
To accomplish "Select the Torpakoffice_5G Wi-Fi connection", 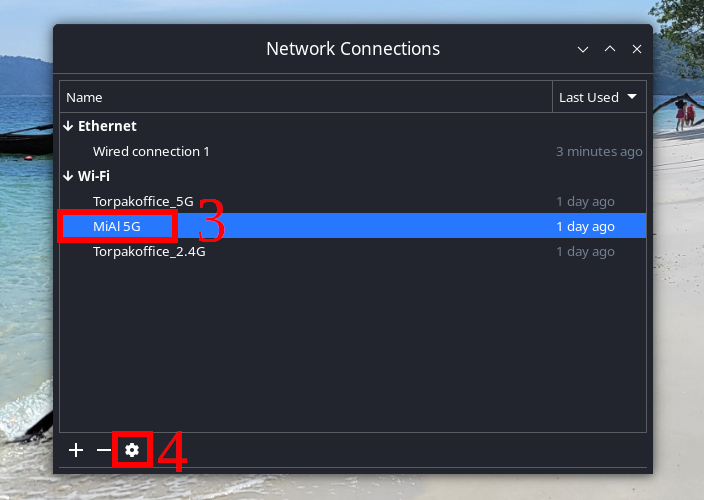I will (143, 201).
